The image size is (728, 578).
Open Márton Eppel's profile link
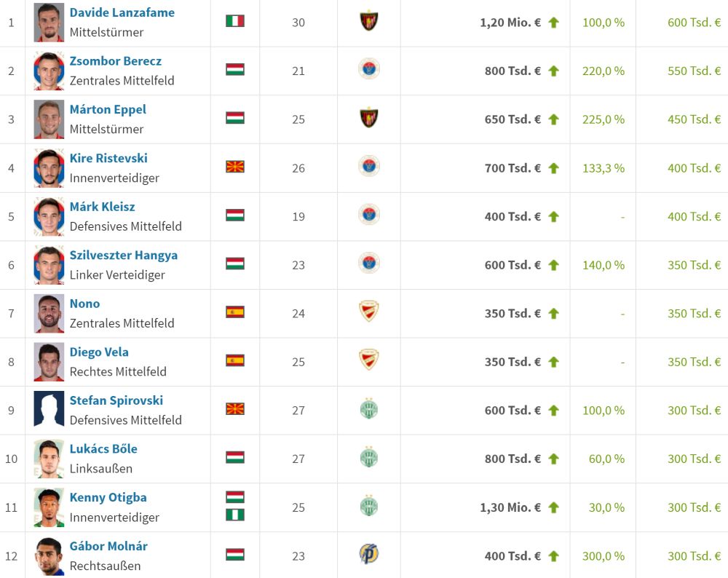[108, 110]
